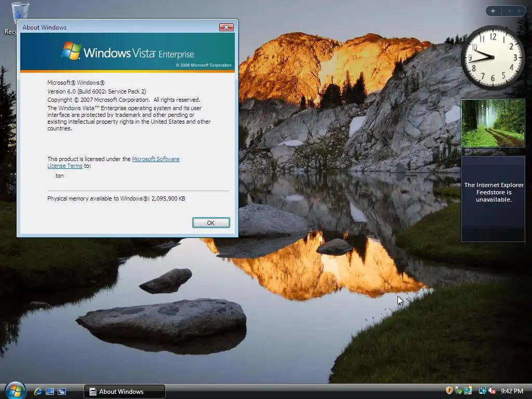Click the sidebar plus to add gadgets
Image resolution: width=532 pixels, height=399 pixels.
pyautogui.click(x=493, y=11)
